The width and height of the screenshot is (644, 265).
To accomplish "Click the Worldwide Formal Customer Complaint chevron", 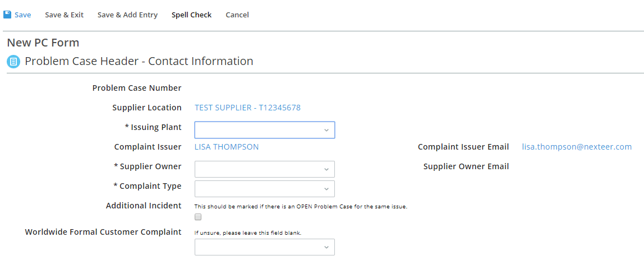I will tap(326, 248).
